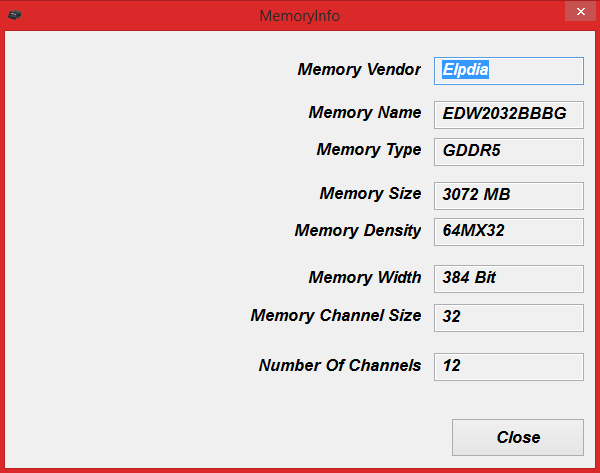Focus the Number Of Channels field 12

point(509,367)
